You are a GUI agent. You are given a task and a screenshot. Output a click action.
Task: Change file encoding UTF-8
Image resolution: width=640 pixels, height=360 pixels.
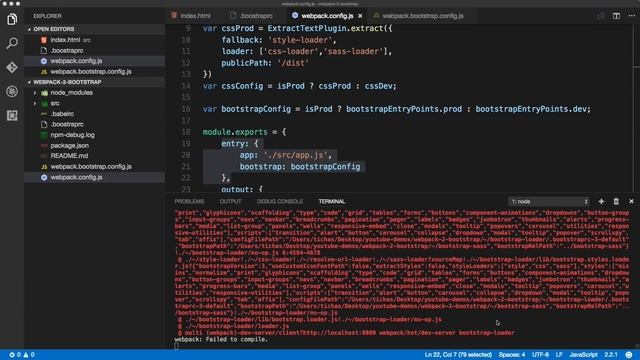pyautogui.click(x=540, y=355)
